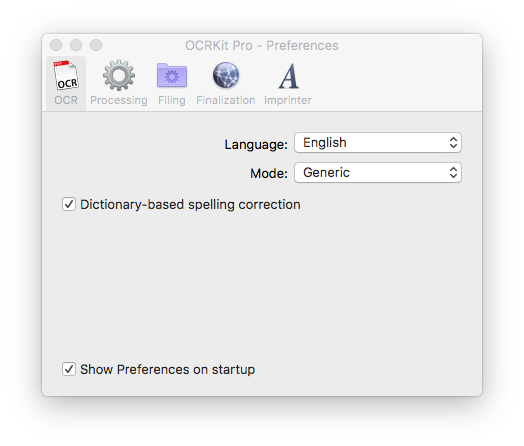Open the Filing purple folder icon
This screenshot has width=524, height=446.
(x=172, y=75)
